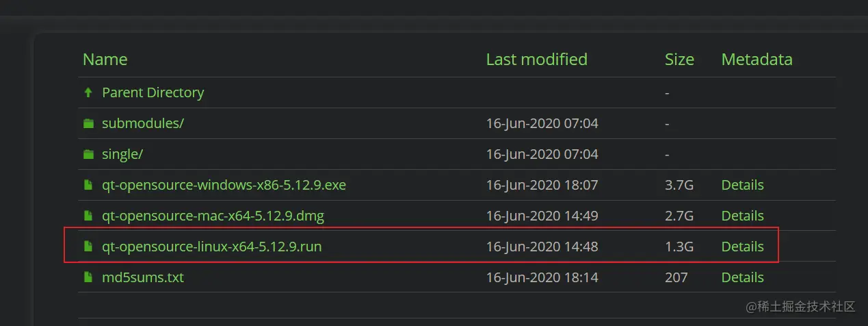Click the md5sums.txt file icon
The image size is (868, 326).
pyautogui.click(x=88, y=277)
